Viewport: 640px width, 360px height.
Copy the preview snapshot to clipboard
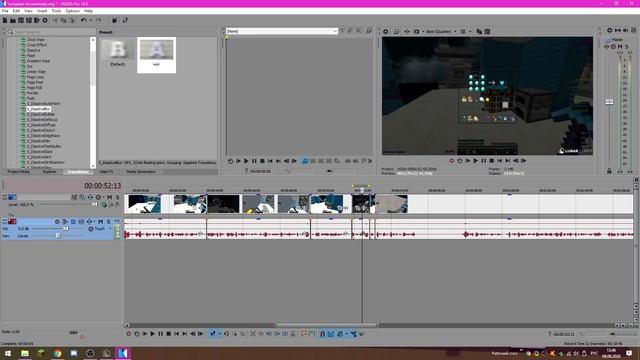tap(479, 31)
